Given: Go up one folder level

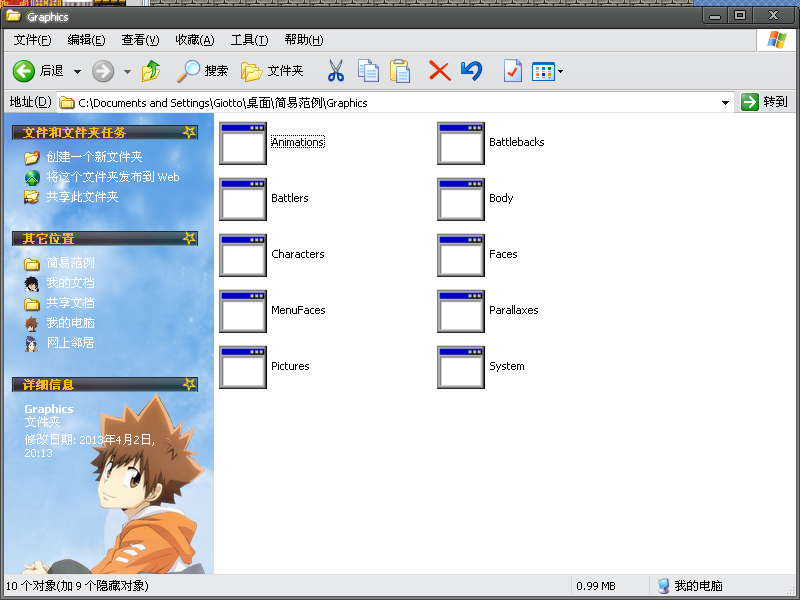Looking at the screenshot, I should 151,71.
